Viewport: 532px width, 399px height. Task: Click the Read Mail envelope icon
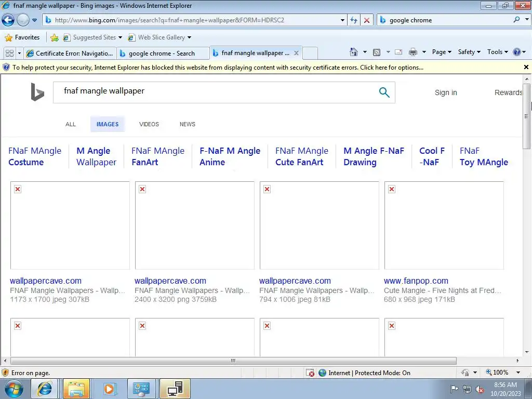pos(398,52)
